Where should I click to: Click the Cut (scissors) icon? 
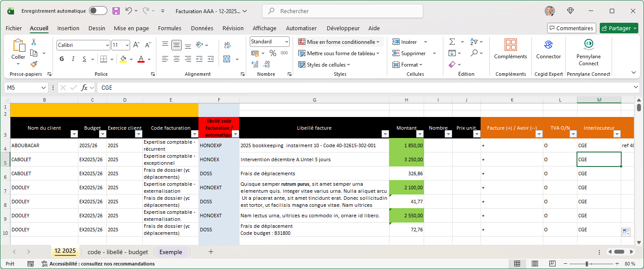coord(33,42)
